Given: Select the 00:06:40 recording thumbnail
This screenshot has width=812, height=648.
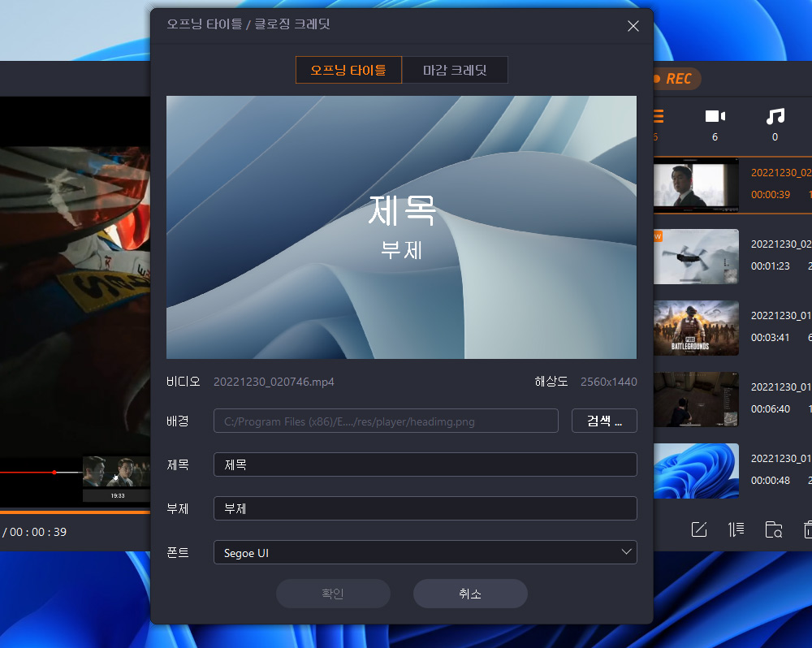Looking at the screenshot, I should pos(696,400).
